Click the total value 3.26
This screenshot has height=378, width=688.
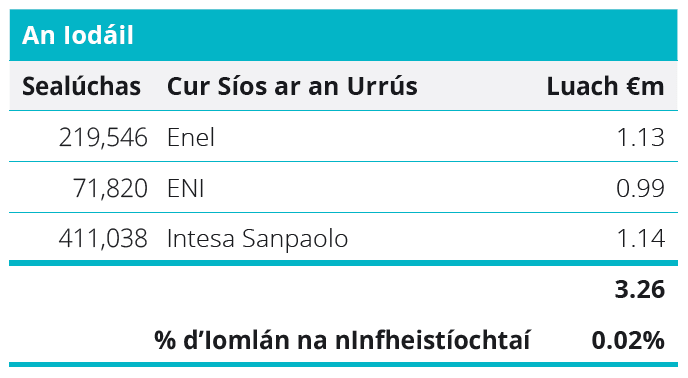(640, 289)
